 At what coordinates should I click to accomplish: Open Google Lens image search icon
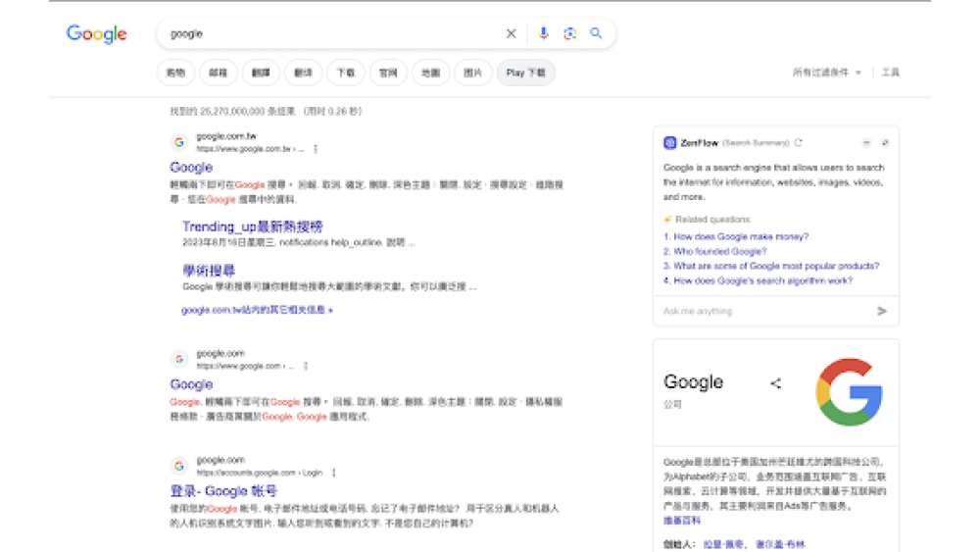(x=569, y=33)
